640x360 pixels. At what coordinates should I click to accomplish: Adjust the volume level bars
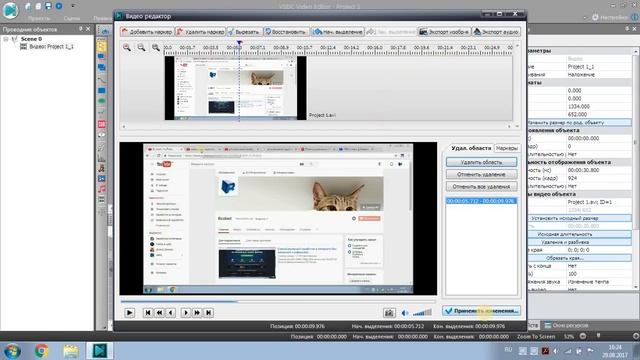[422, 313]
